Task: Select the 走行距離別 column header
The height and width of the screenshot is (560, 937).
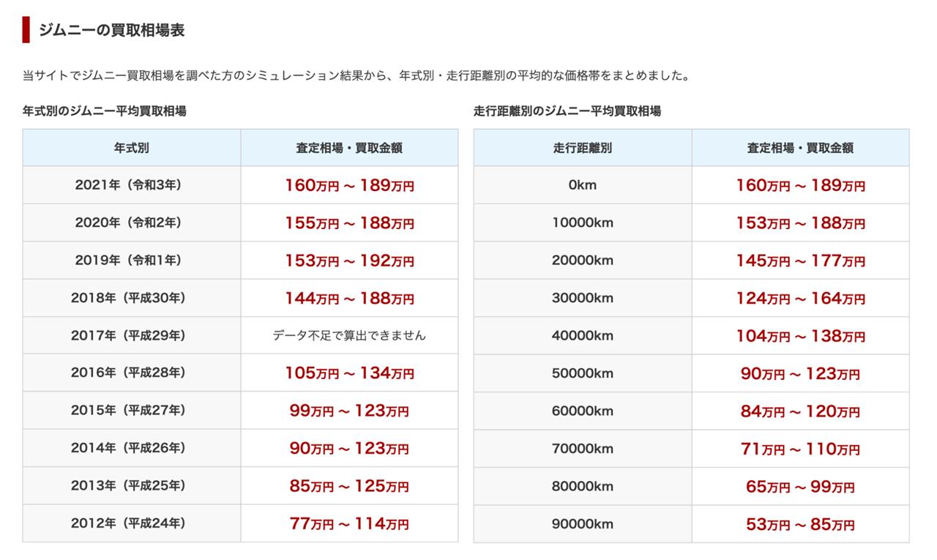Action: point(583,147)
